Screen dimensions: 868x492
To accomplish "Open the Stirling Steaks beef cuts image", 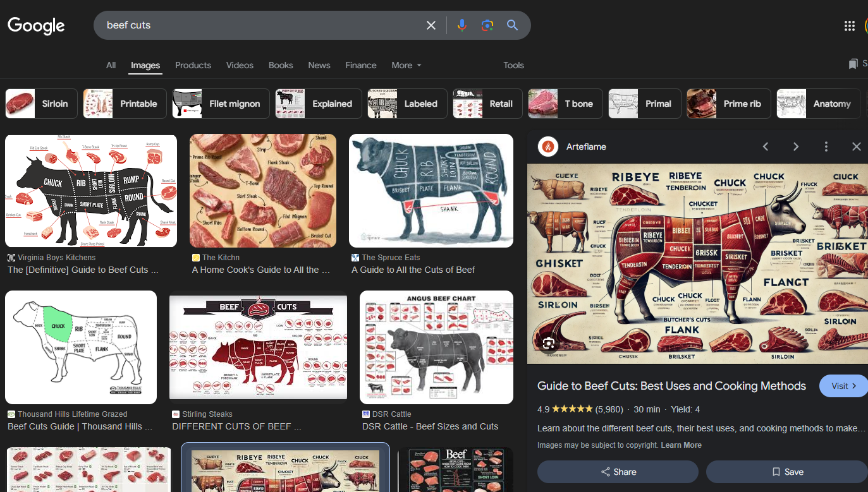I will (258, 347).
